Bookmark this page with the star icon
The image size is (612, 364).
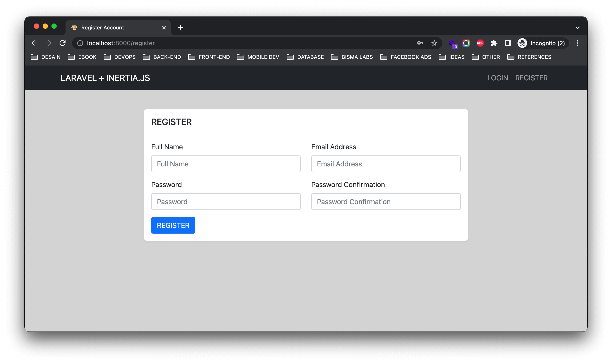click(x=434, y=43)
